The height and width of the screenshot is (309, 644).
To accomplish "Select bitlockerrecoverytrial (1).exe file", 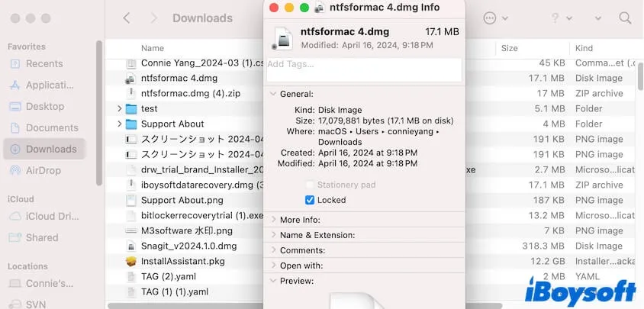I will [x=201, y=215].
